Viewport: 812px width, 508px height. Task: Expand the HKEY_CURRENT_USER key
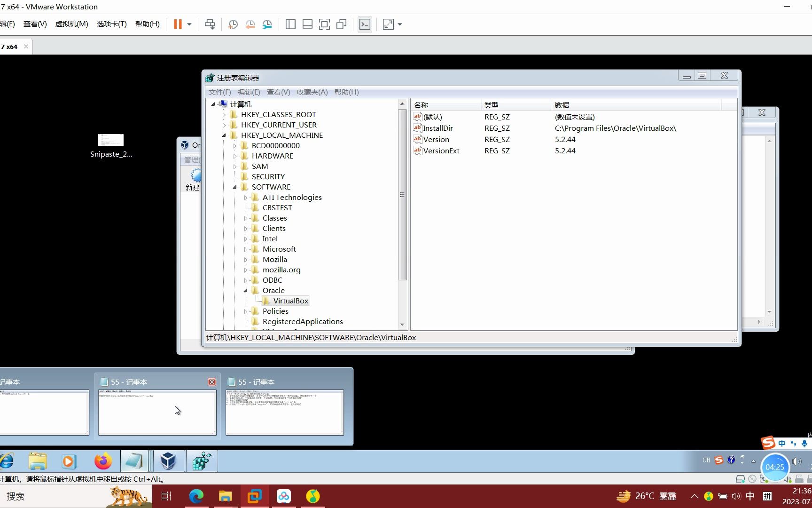(224, 125)
